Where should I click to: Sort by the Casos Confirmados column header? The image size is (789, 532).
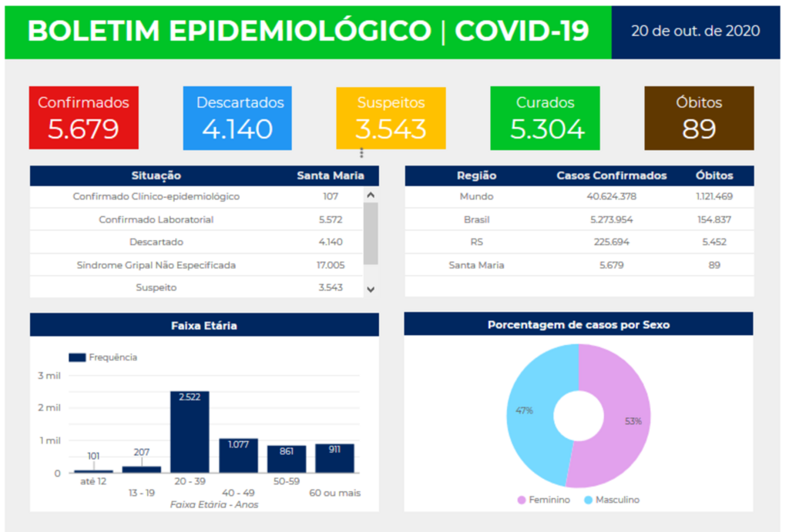(x=611, y=176)
